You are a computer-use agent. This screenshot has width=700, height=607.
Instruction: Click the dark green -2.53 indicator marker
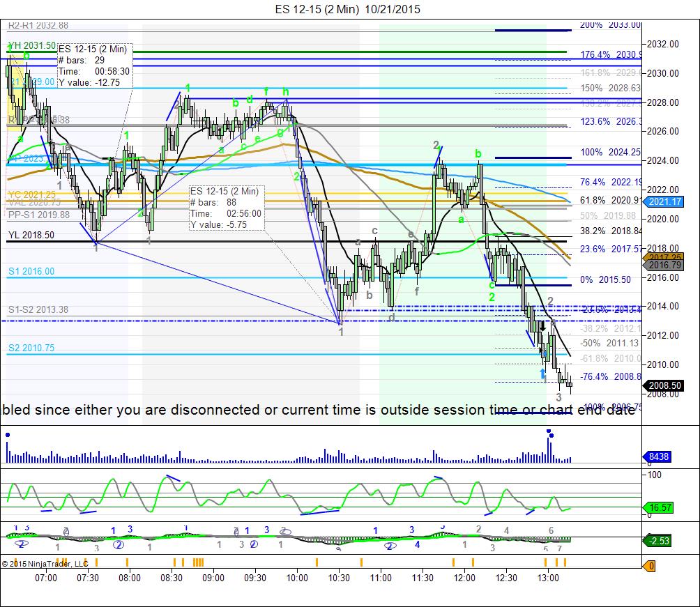(x=658, y=541)
